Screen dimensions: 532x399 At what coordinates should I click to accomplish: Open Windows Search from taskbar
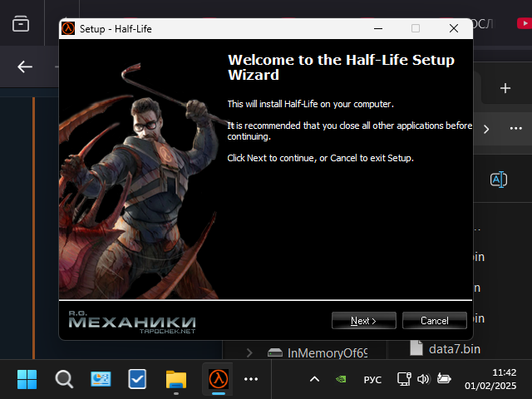pyautogui.click(x=64, y=379)
